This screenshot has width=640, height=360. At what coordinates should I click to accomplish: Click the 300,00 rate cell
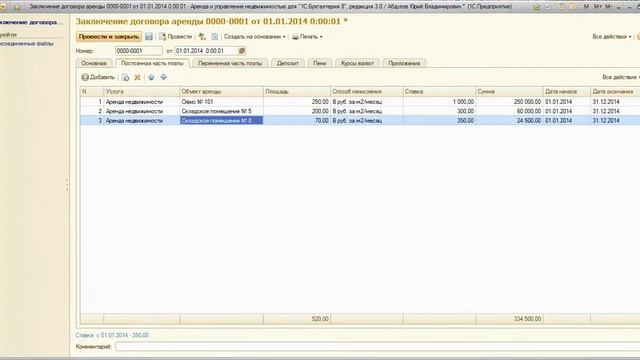(439, 111)
